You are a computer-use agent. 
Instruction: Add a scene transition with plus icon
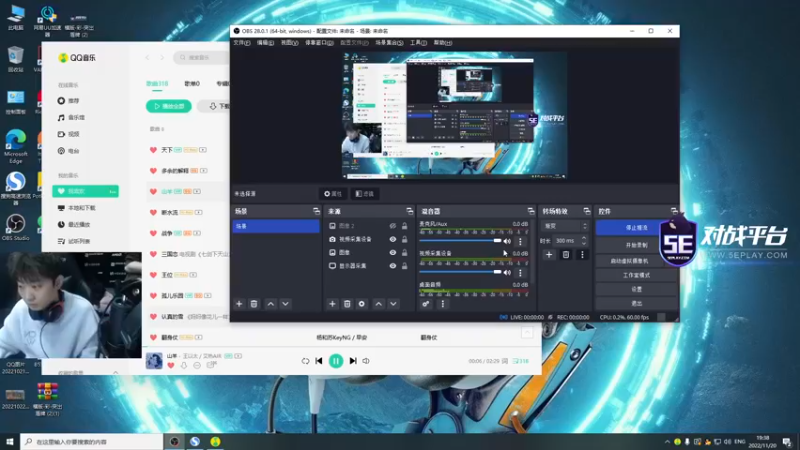[549, 255]
